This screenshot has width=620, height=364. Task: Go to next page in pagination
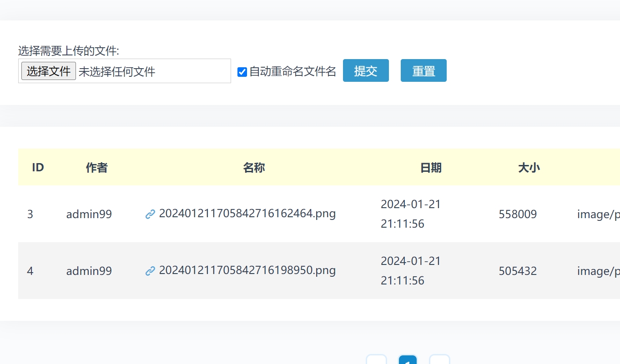439,360
